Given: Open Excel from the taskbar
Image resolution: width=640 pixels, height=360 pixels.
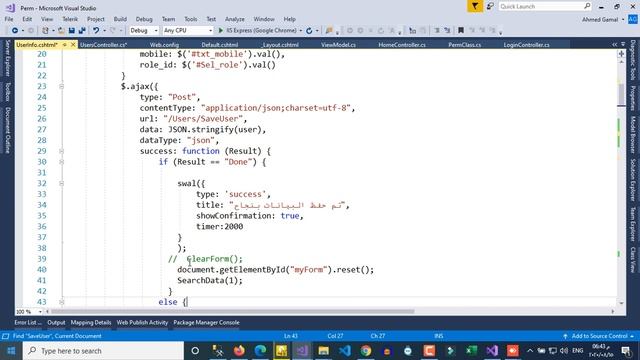Looking at the screenshot, I should coord(471,351).
